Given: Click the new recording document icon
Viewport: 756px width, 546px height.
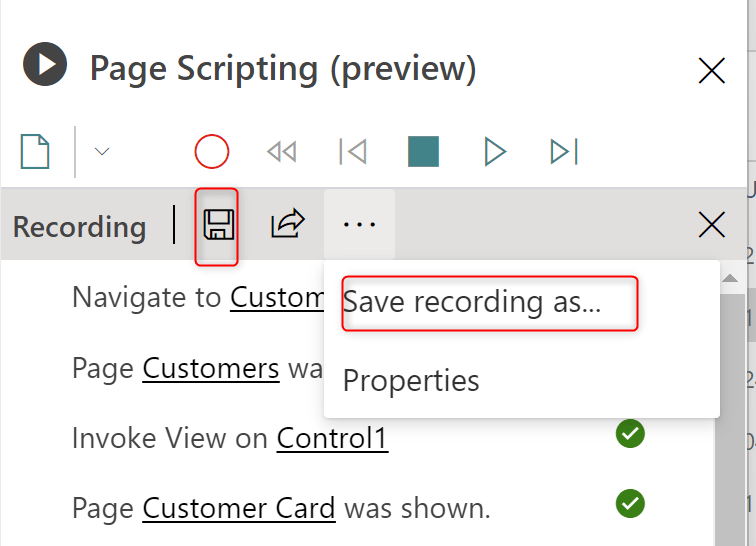Looking at the screenshot, I should tap(36, 152).
